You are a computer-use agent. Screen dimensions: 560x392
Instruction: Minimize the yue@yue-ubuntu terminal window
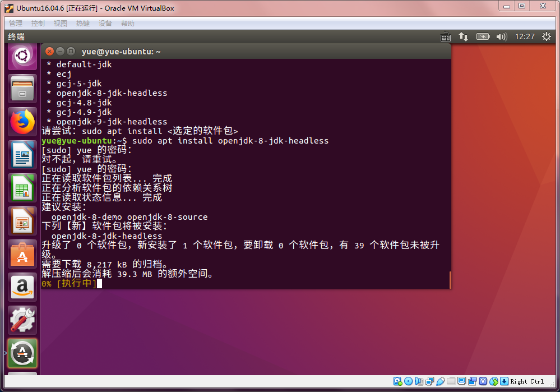pos(61,52)
